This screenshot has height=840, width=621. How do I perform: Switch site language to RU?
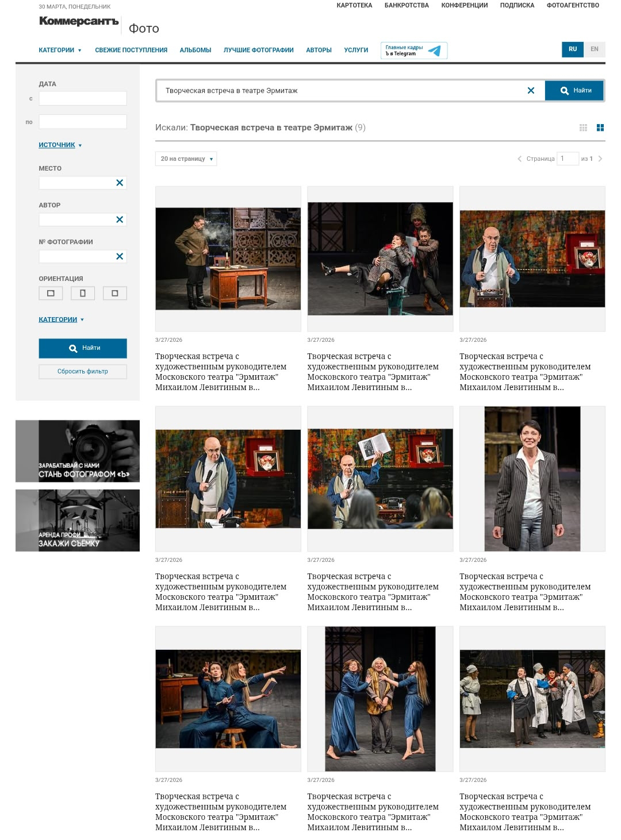(x=573, y=49)
